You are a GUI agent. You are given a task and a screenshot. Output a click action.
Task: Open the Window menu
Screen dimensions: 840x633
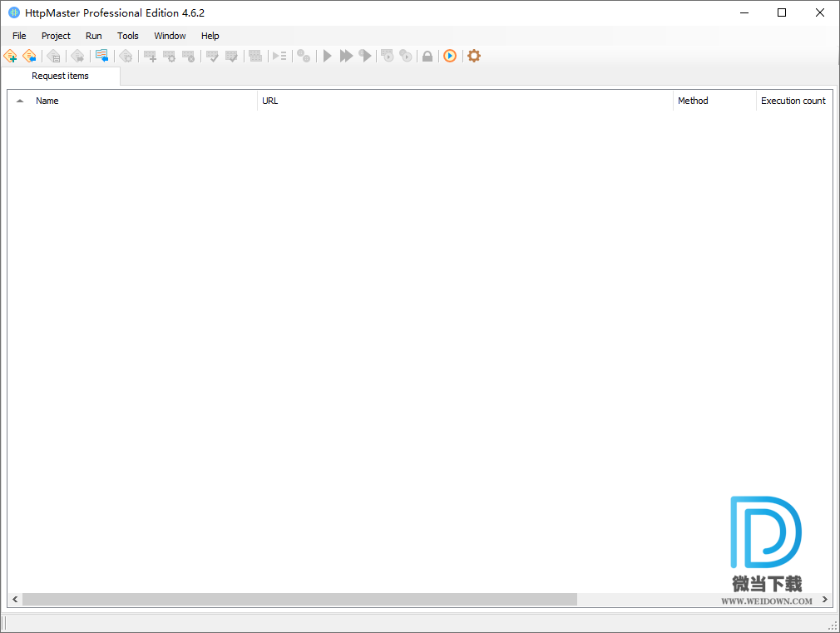pos(170,36)
